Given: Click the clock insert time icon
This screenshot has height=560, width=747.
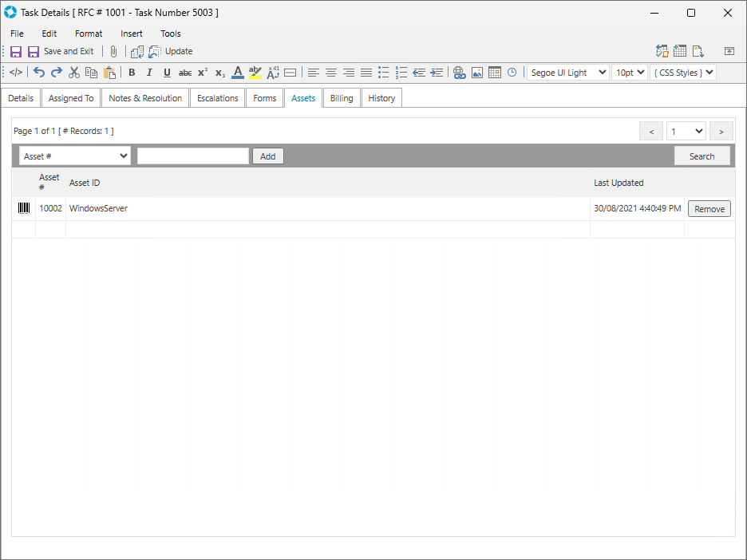Looking at the screenshot, I should coord(512,73).
